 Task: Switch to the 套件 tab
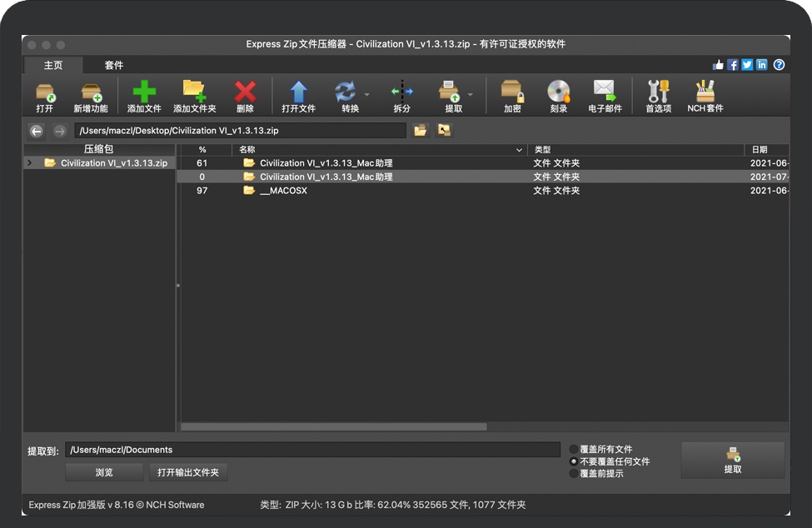[x=114, y=64]
